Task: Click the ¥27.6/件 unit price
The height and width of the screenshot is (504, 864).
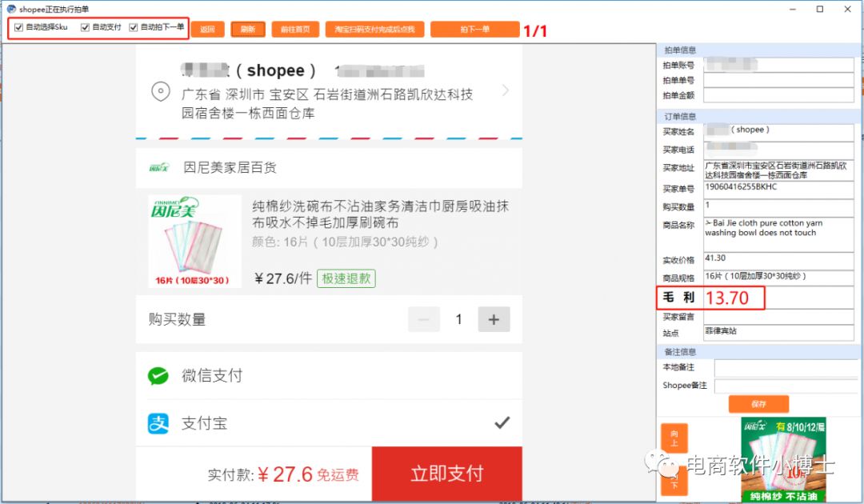Action: click(x=283, y=278)
